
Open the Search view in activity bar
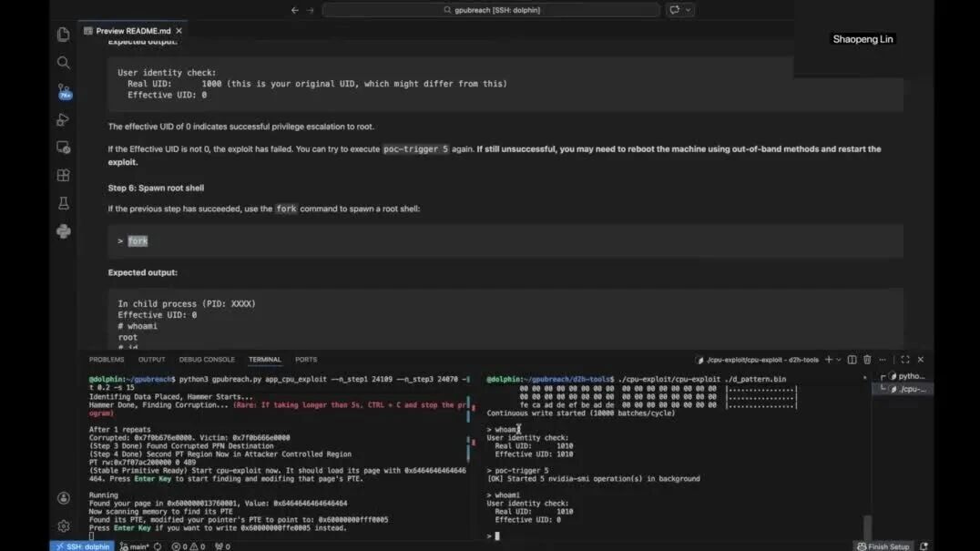point(63,63)
